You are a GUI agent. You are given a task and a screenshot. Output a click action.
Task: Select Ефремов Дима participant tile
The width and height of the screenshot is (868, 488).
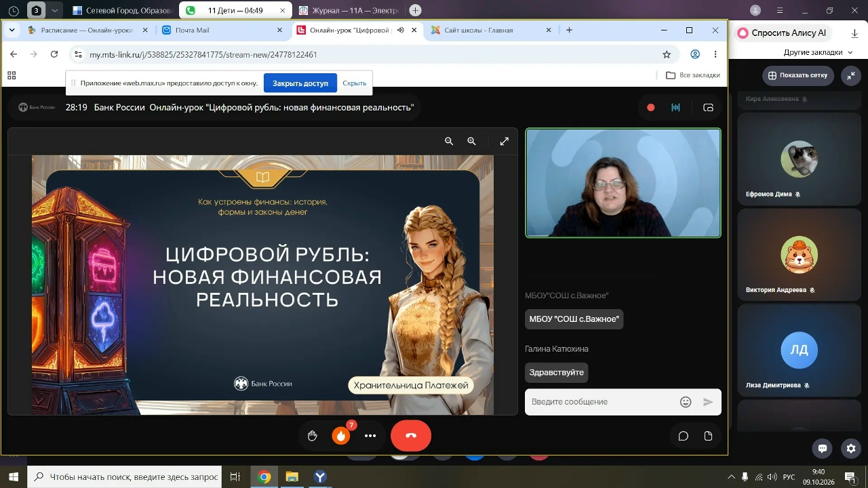pyautogui.click(x=799, y=159)
